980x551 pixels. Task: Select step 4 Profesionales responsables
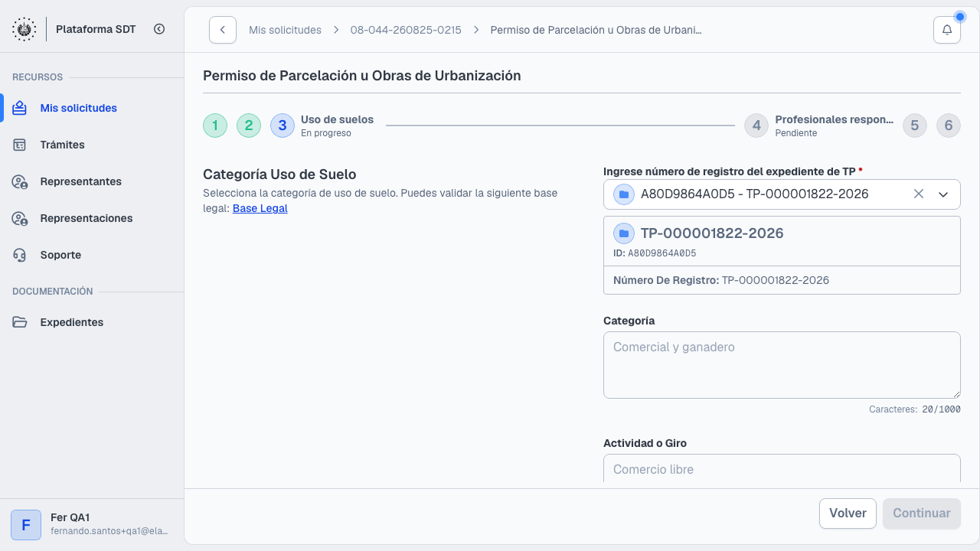819,126
